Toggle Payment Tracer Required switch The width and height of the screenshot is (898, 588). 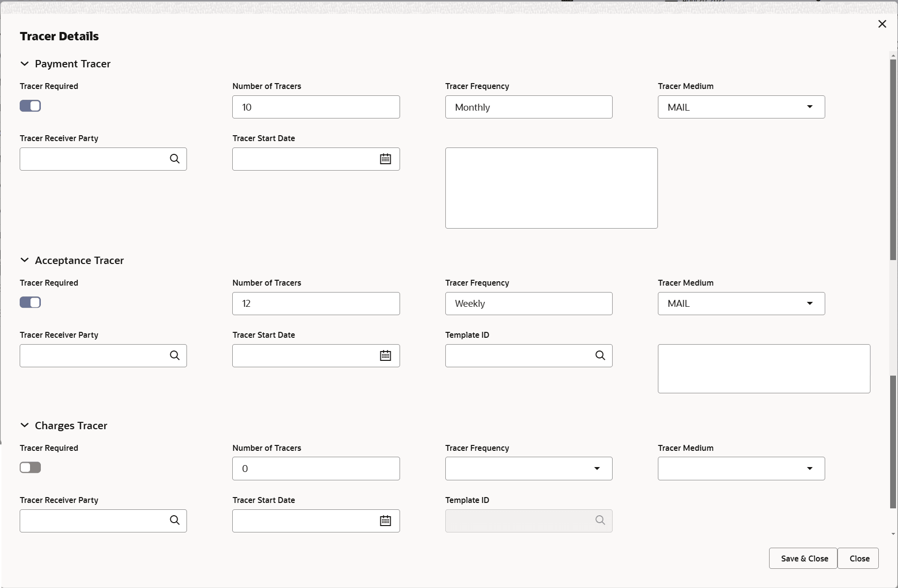pyautogui.click(x=31, y=106)
